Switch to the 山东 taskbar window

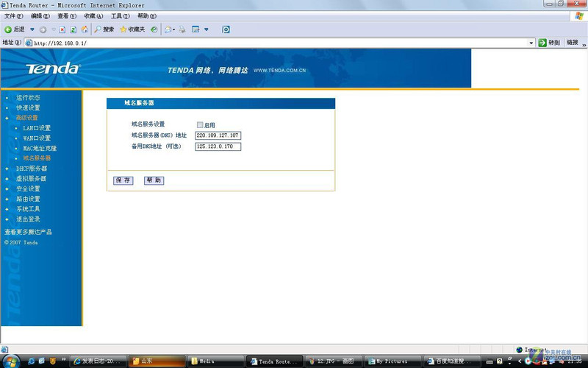coord(157,361)
